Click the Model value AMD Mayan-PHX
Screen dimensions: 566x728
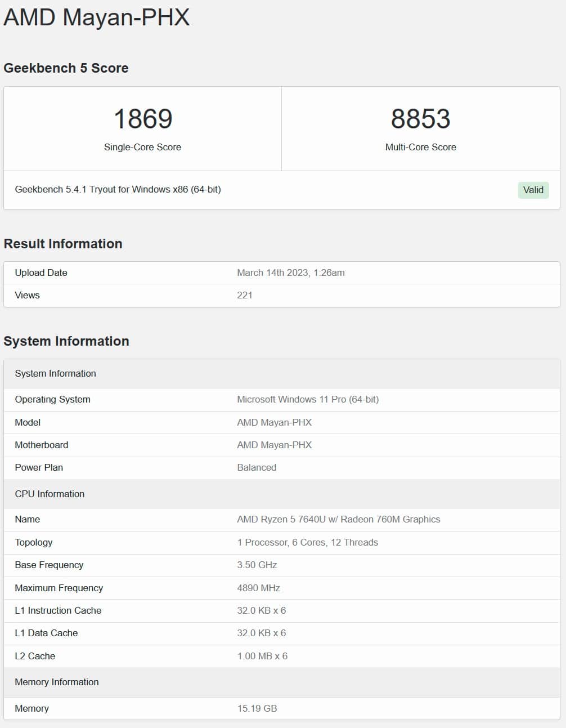274,422
